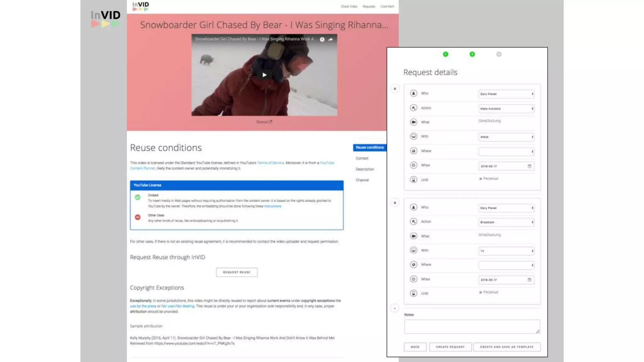Click the first green step indicator circle
This screenshot has height=362, width=644.
click(445, 54)
